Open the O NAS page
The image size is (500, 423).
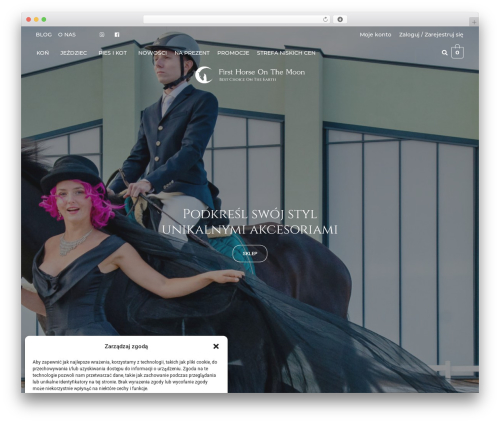67,35
